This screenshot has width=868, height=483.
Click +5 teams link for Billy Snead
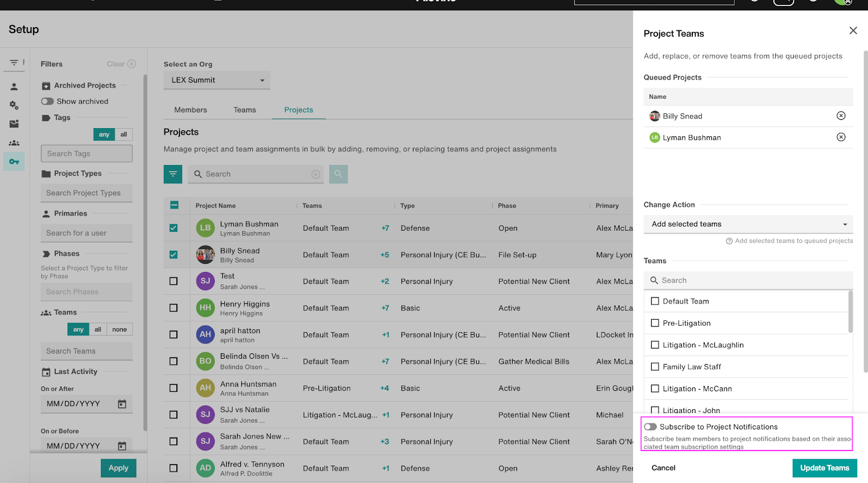pos(385,255)
